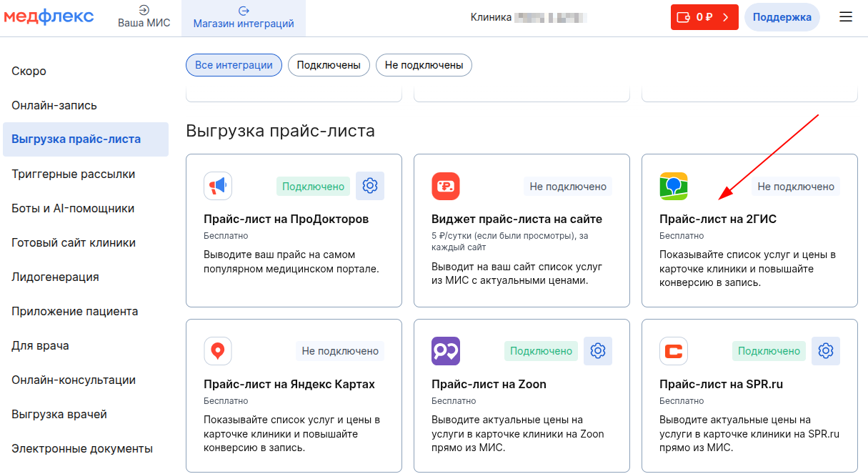Click the Яндекс Карты pin icon

point(218,351)
